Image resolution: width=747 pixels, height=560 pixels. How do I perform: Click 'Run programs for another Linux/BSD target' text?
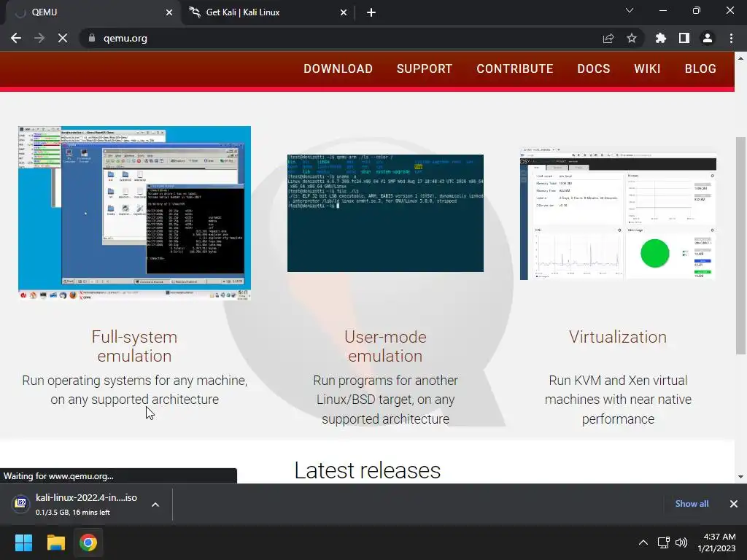click(x=385, y=400)
